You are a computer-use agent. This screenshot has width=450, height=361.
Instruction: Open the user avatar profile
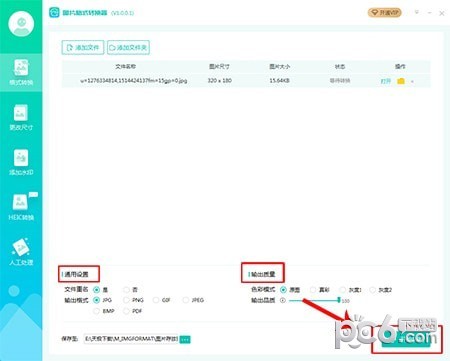pyautogui.click(x=21, y=24)
